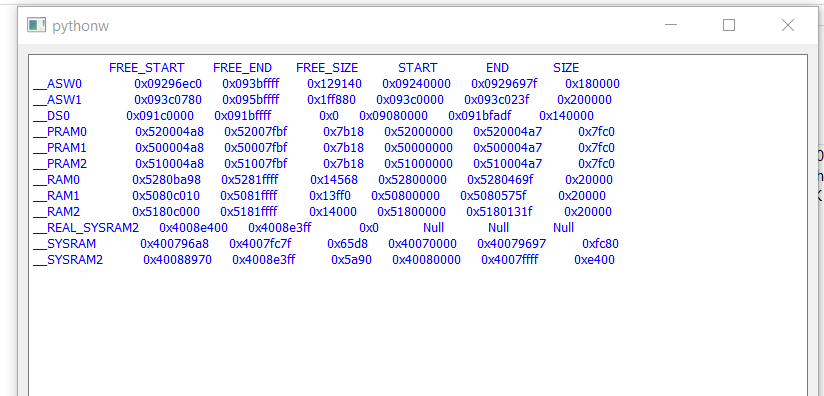Click free size 0x13ff0

point(330,196)
